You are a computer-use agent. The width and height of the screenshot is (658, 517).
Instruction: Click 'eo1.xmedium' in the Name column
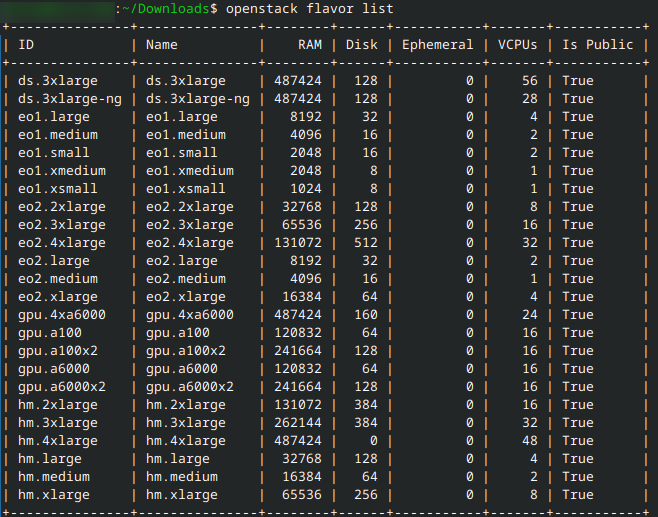[x=190, y=171]
